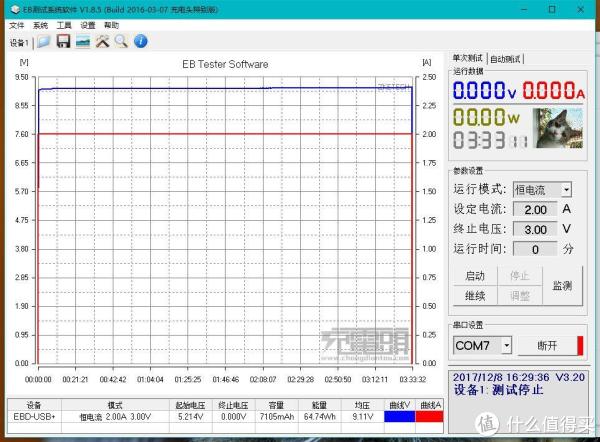Click the 监测 monitor button
The height and width of the screenshot is (442, 600).
click(562, 285)
